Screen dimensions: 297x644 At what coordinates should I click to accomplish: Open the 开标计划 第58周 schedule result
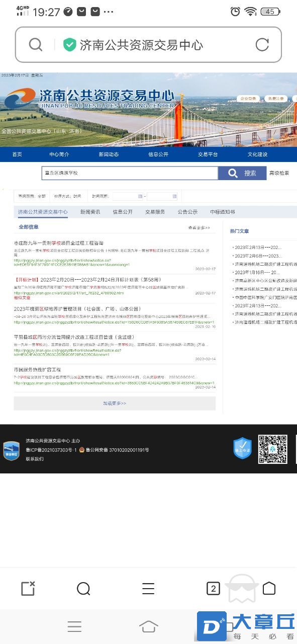(87, 279)
